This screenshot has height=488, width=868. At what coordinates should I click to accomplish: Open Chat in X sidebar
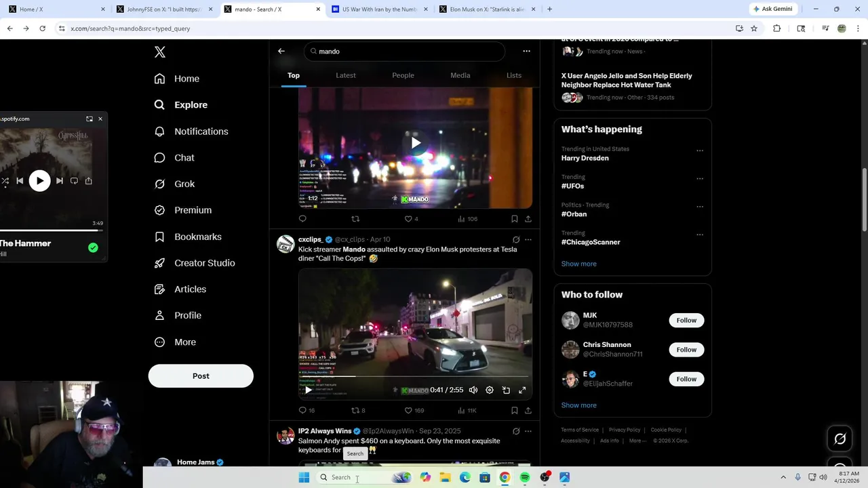pos(174,158)
